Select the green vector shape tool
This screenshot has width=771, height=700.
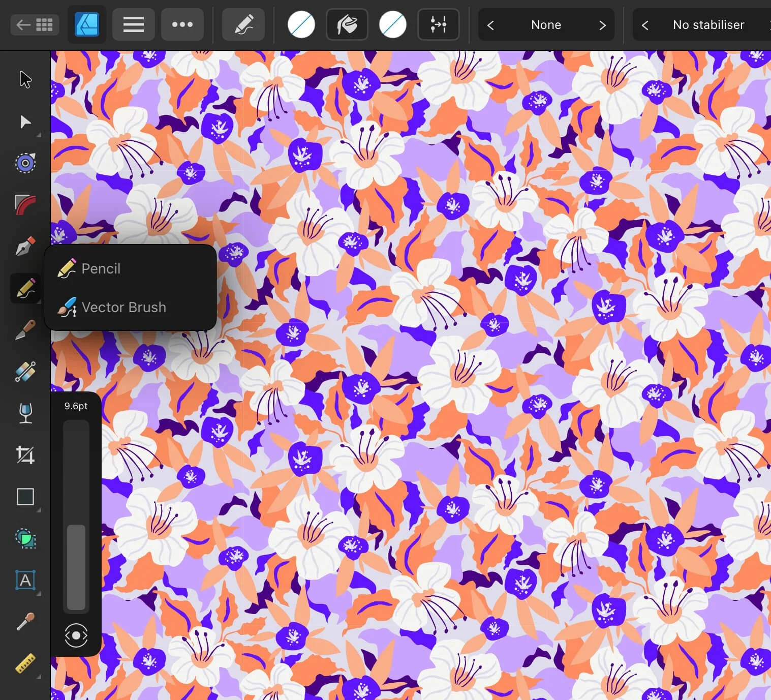(x=25, y=538)
